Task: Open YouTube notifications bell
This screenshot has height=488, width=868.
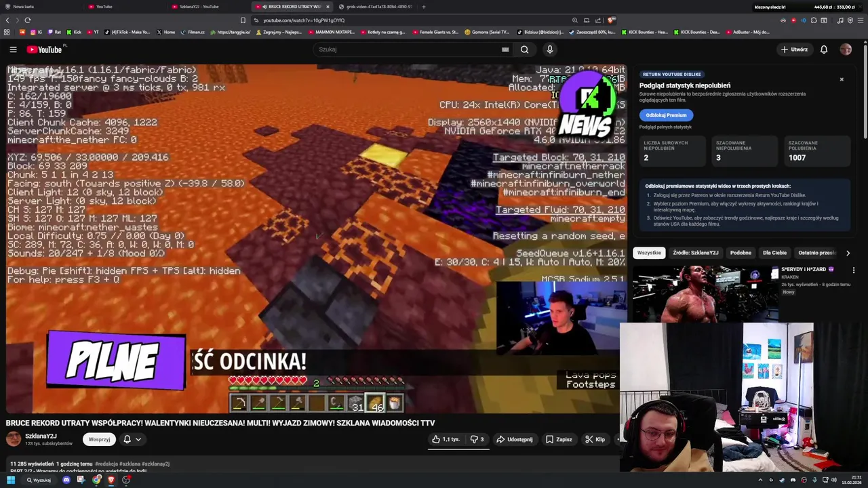Action: [x=824, y=49]
